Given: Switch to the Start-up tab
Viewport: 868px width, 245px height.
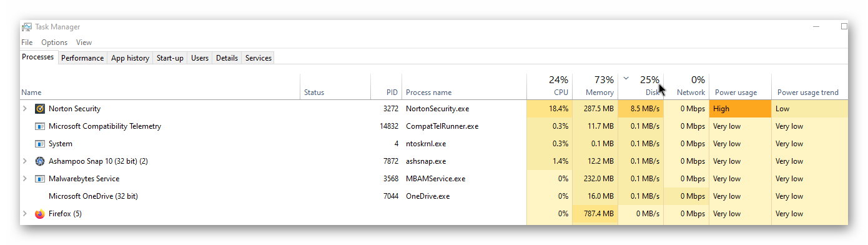Looking at the screenshot, I should [x=170, y=58].
